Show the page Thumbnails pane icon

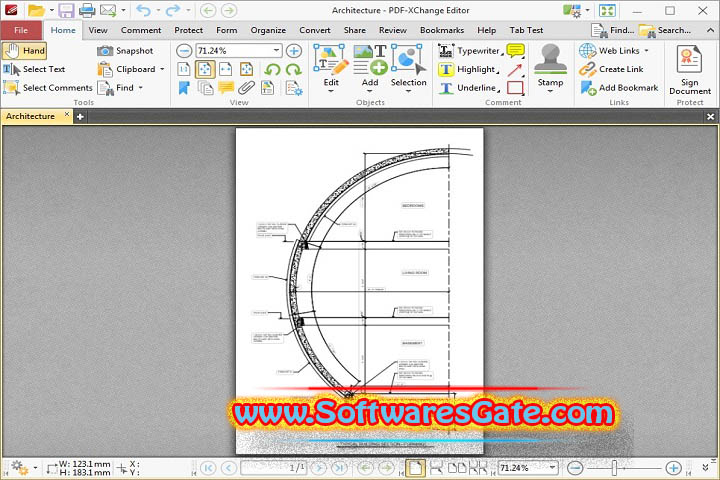pos(205,88)
